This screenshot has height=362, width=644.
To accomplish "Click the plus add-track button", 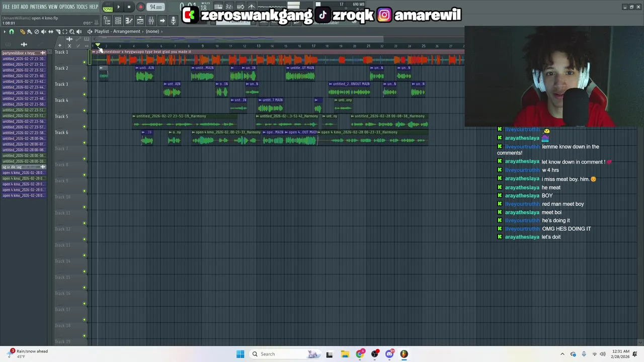I will click(60, 46).
